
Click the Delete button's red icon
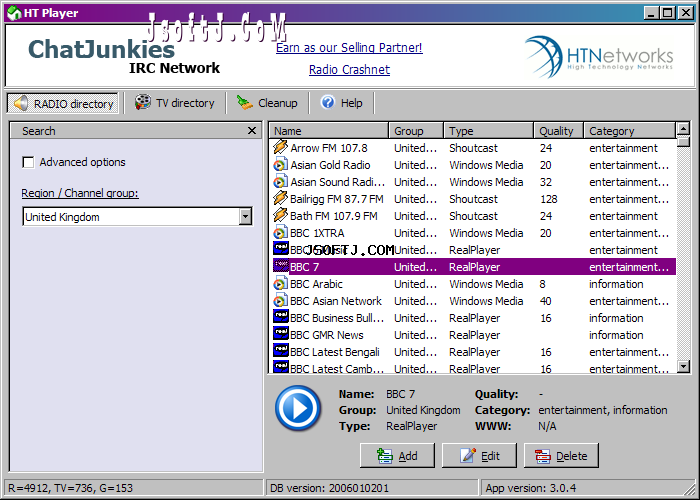[542, 456]
